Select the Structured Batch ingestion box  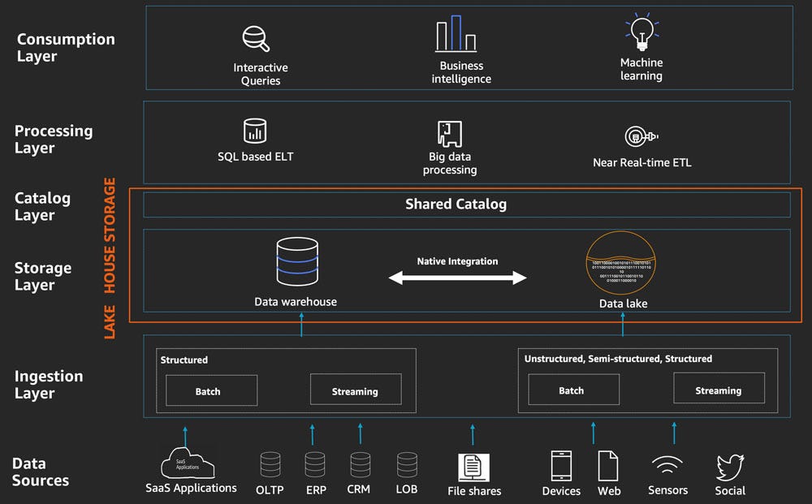pyautogui.click(x=210, y=390)
